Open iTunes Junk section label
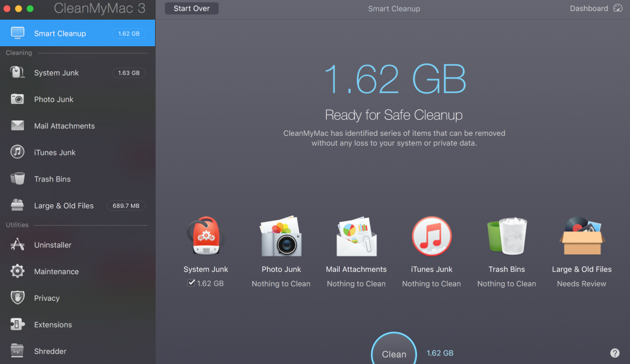The height and width of the screenshot is (364, 630). point(55,152)
